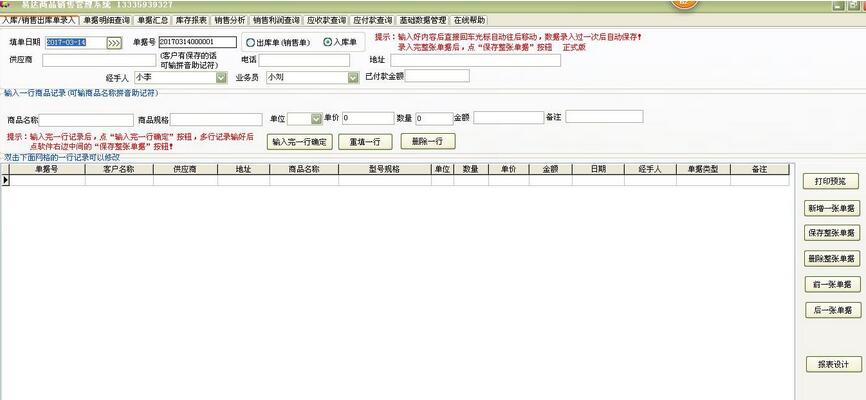Click the 商品名称 input field

(86, 118)
